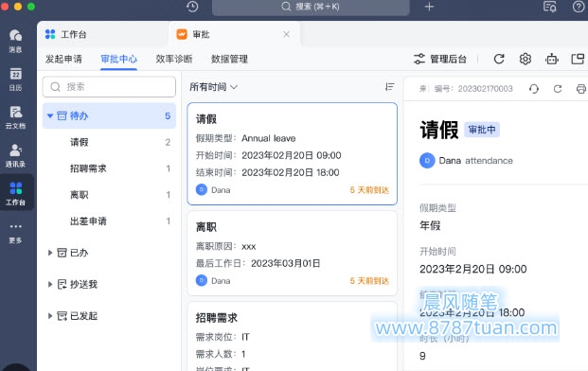The width and height of the screenshot is (588, 371).
Task: Click the history clock icon in the title bar
Action: pos(192,7)
